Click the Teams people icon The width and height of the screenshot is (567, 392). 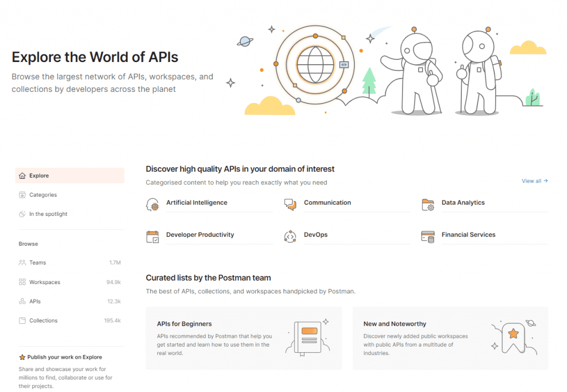point(22,262)
